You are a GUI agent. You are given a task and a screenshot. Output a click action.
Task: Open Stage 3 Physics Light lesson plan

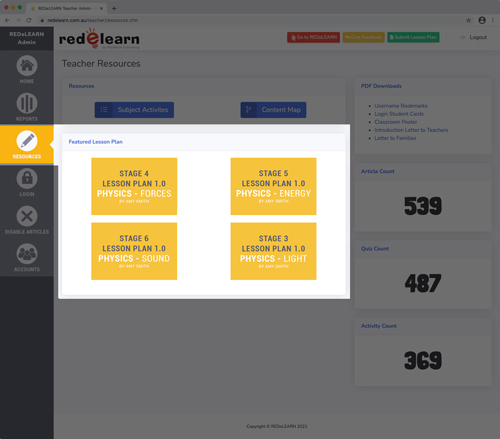coord(273,251)
